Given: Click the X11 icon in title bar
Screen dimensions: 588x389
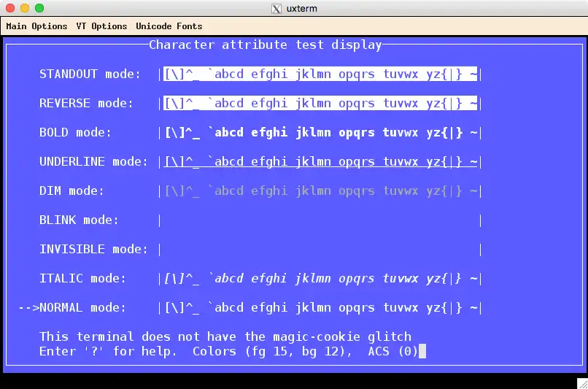Looking at the screenshot, I should tap(276, 9).
